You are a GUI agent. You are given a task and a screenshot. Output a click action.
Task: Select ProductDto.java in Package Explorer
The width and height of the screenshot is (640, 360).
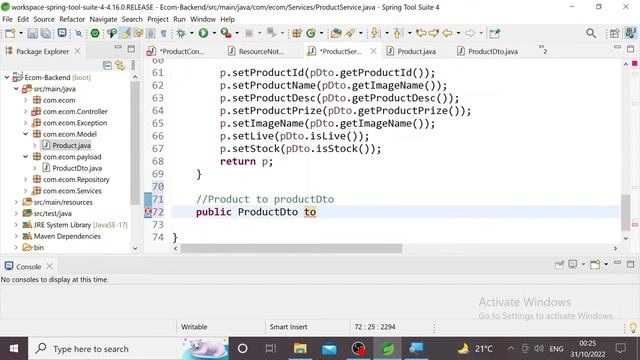coord(72,168)
